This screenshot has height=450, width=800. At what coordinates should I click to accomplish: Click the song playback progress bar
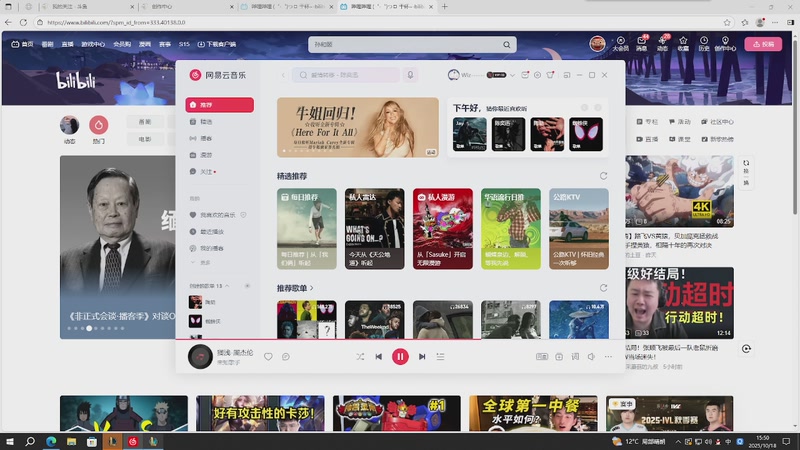(x=400, y=339)
